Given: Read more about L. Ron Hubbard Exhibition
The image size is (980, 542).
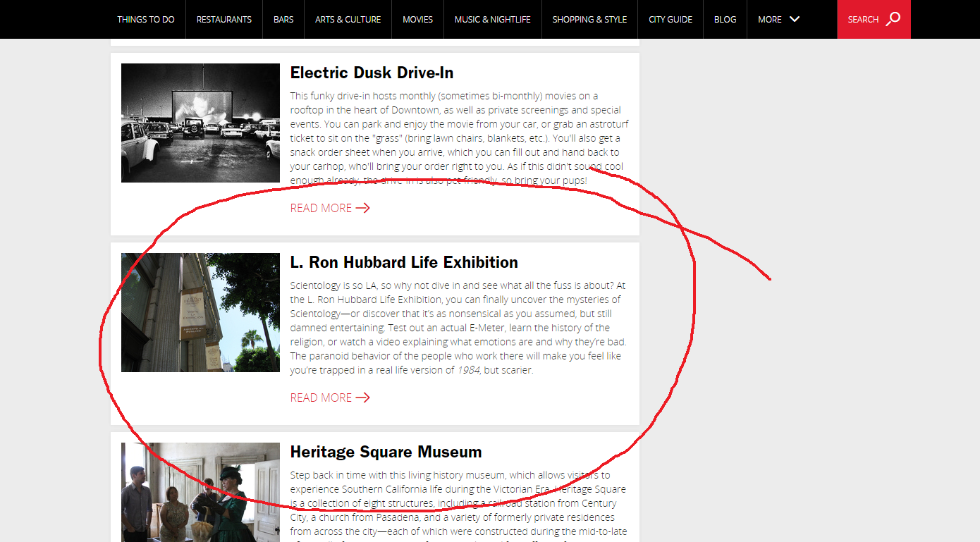Looking at the screenshot, I should [330, 398].
